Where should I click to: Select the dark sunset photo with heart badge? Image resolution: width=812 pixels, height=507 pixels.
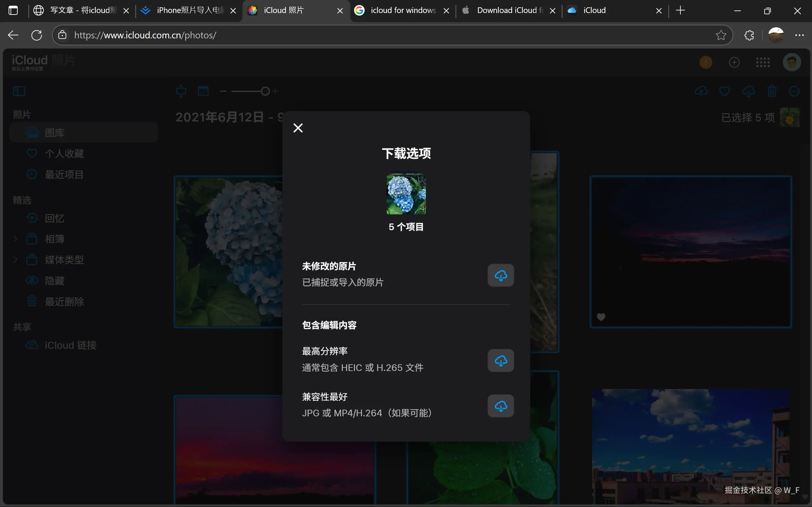691,252
